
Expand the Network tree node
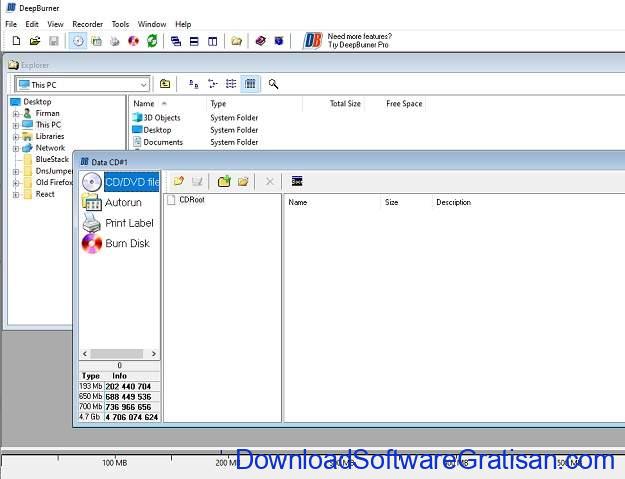[x=16, y=149]
